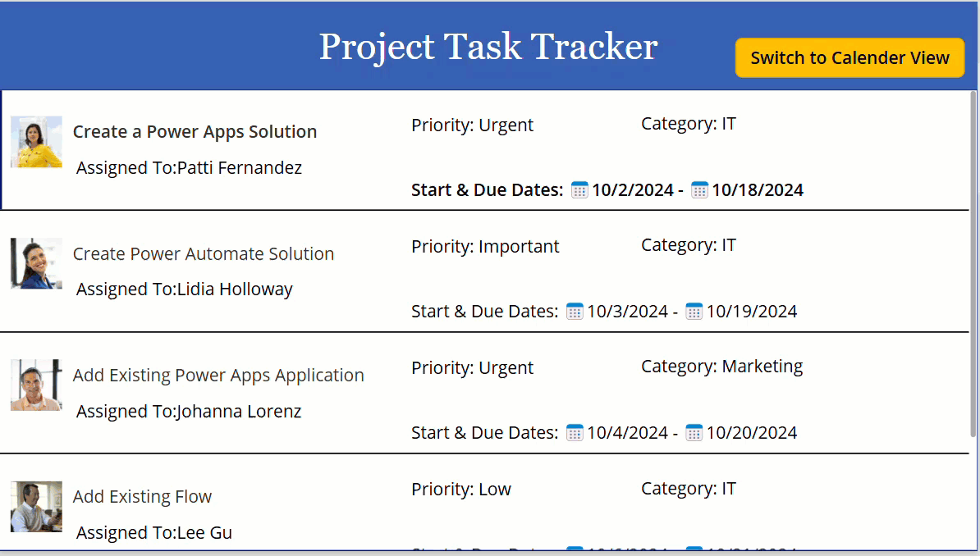Open Create a Power Apps Solution task

tap(195, 132)
